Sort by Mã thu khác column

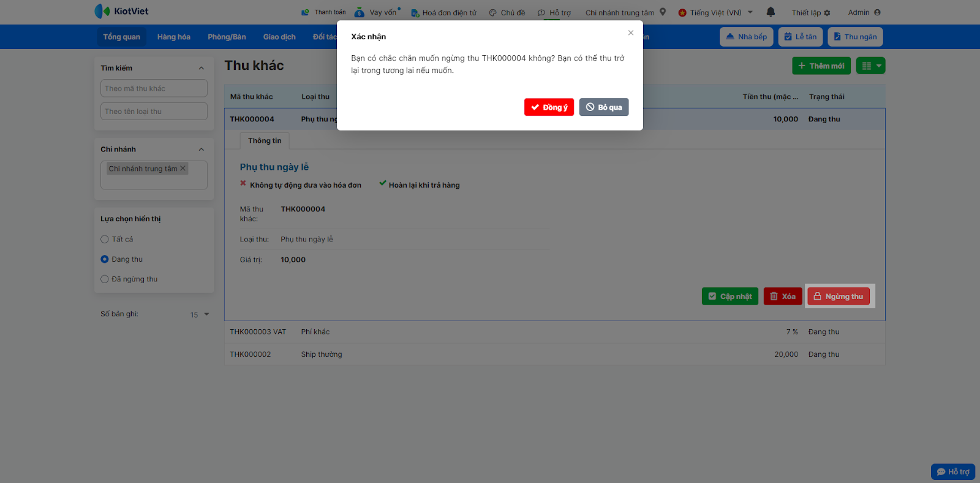click(x=252, y=97)
